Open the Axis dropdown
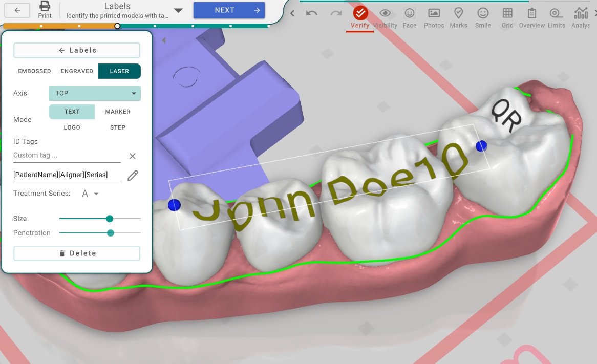Image resolution: width=597 pixels, height=364 pixels. [x=95, y=93]
